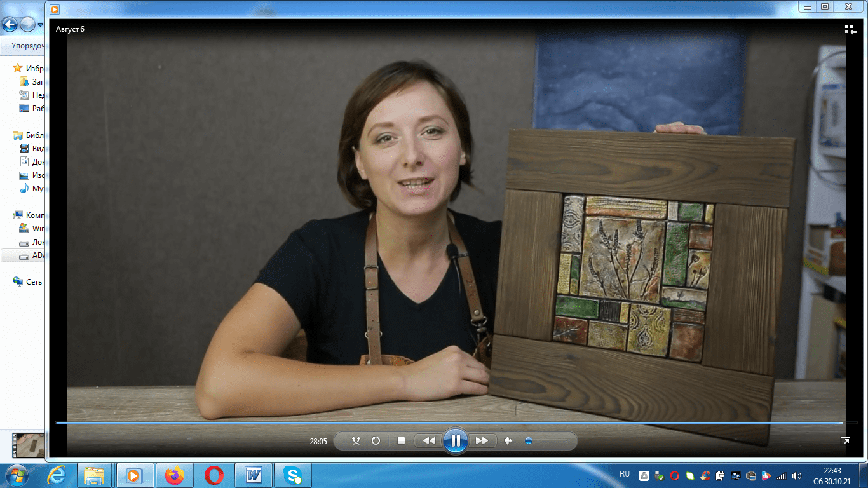Open the Windows Start menu
The width and height of the screenshot is (868, 488).
(15, 475)
